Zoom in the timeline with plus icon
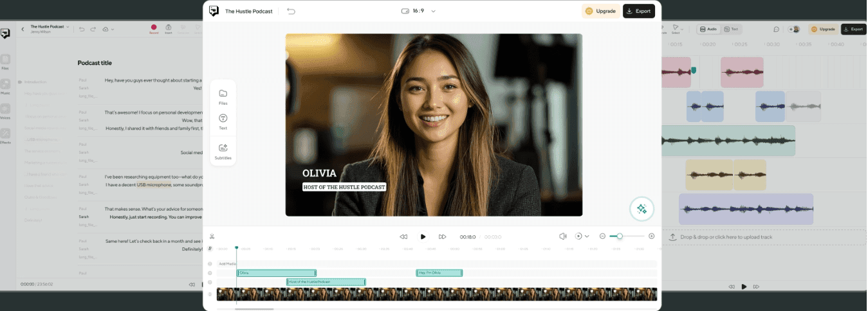Screen dimensions: 868x311 tap(651, 236)
